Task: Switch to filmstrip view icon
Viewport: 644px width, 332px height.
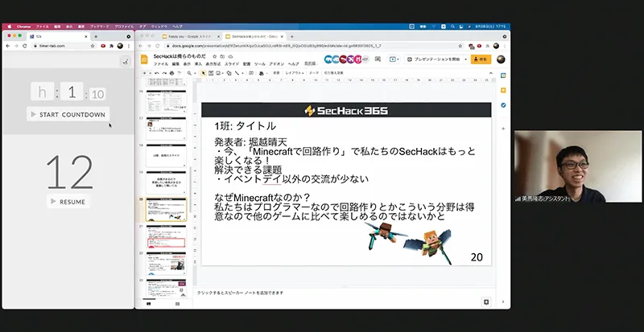Action: point(148,304)
